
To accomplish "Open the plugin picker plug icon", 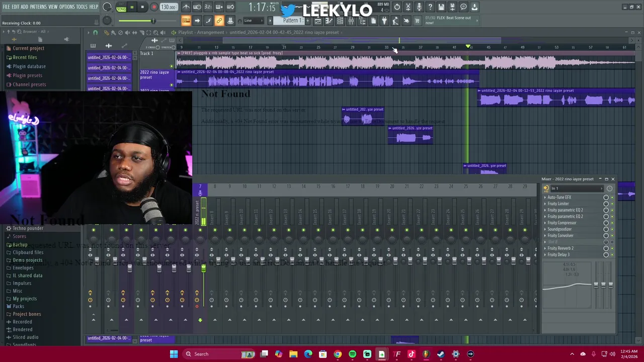I will (x=384, y=21).
